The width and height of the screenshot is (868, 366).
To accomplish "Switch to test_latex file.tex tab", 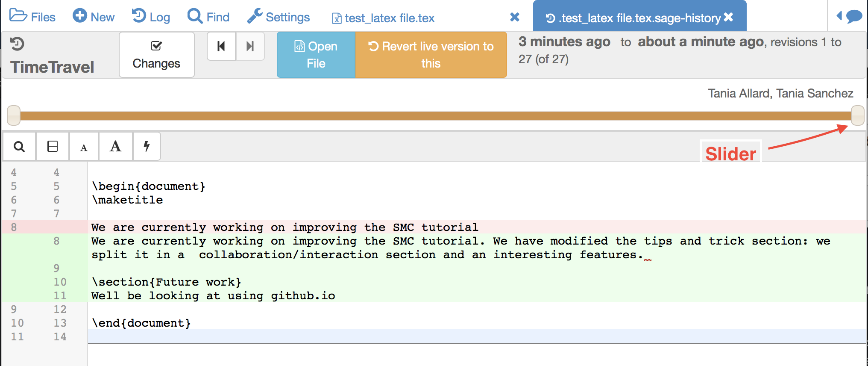I will point(383,18).
